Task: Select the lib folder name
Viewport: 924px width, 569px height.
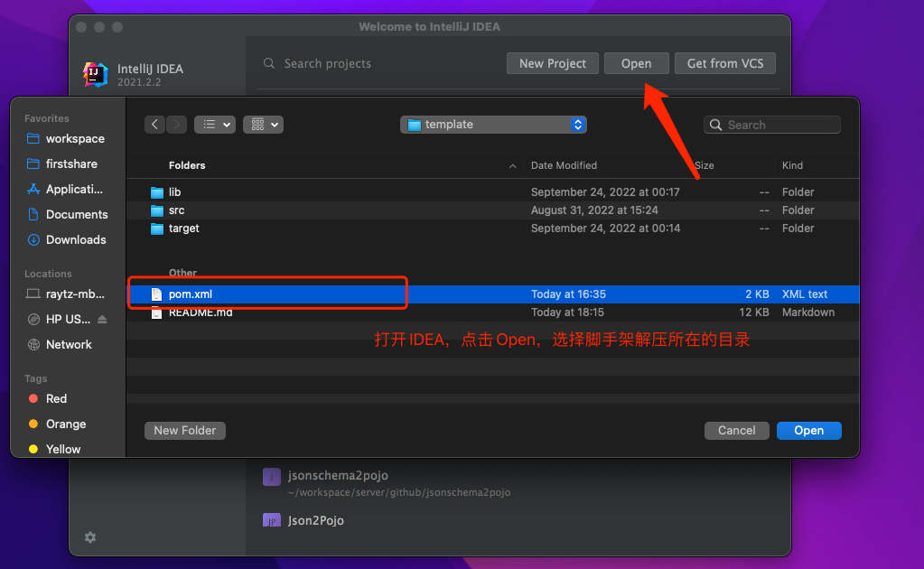Action: click(175, 192)
